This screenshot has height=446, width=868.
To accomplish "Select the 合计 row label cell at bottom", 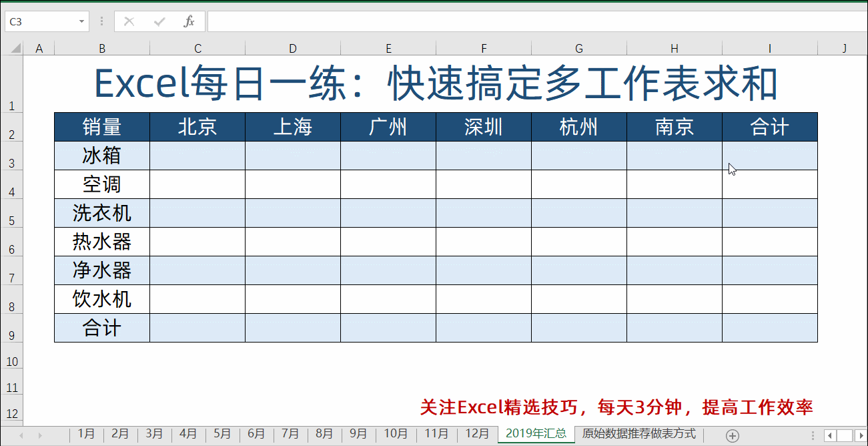I will (x=102, y=328).
